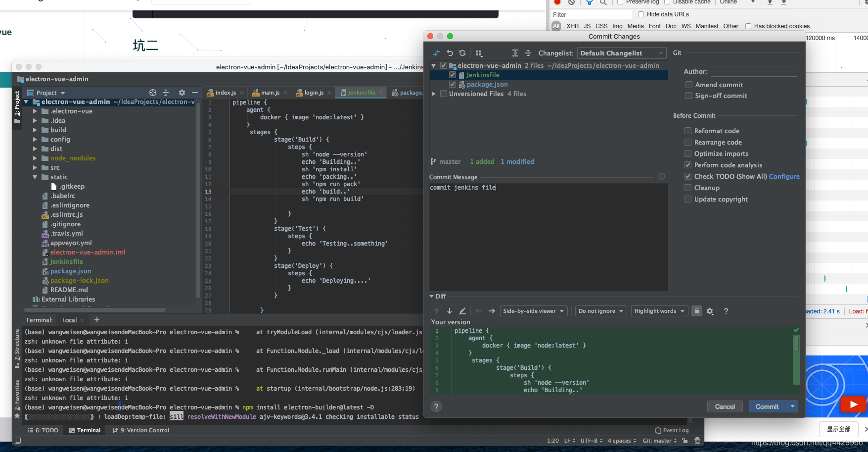This screenshot has height=452, width=868.
Task: Open Configure link for TODO check
Action: click(x=784, y=176)
